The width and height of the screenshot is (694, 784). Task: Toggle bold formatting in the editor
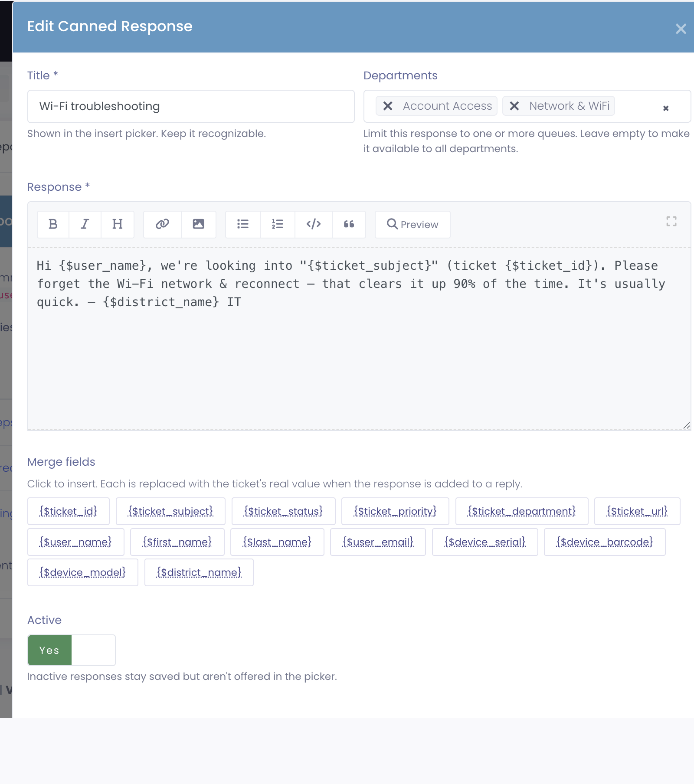(x=53, y=224)
